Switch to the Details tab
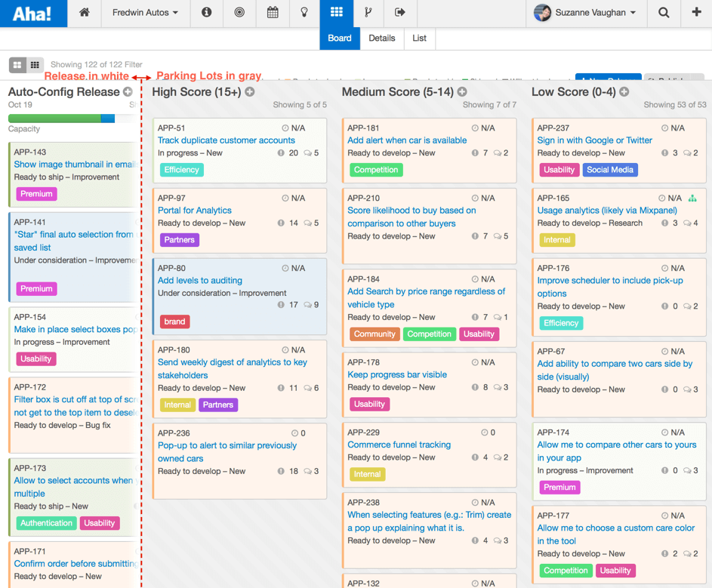This screenshot has height=588, width=712. pyautogui.click(x=381, y=38)
